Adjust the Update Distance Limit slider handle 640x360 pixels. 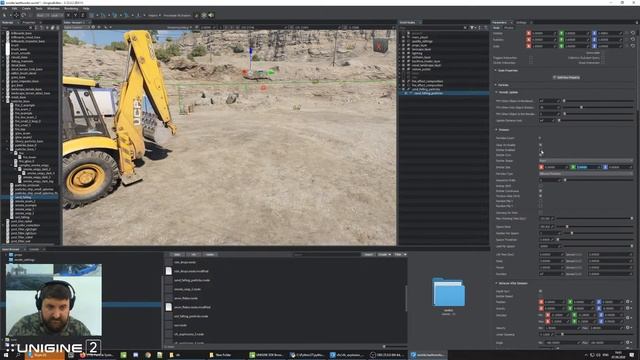pyautogui.click(x=559, y=120)
